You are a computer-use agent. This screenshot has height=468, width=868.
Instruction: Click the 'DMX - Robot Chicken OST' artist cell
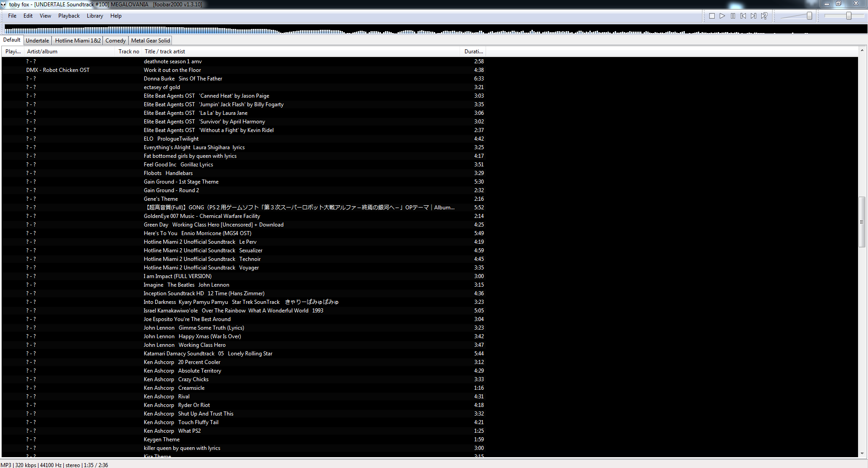coord(58,70)
